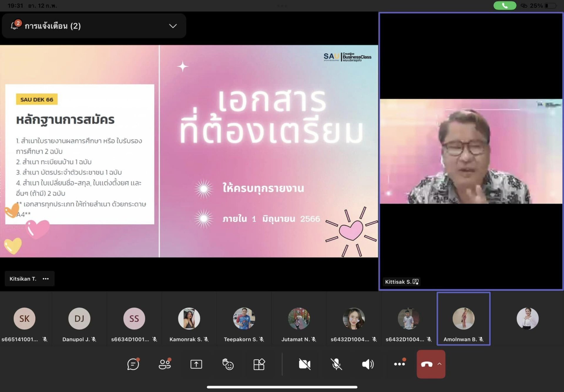564x392 pixels.
Task: Click muted mic icon beside Kamonrak S.
Action: 206,339
